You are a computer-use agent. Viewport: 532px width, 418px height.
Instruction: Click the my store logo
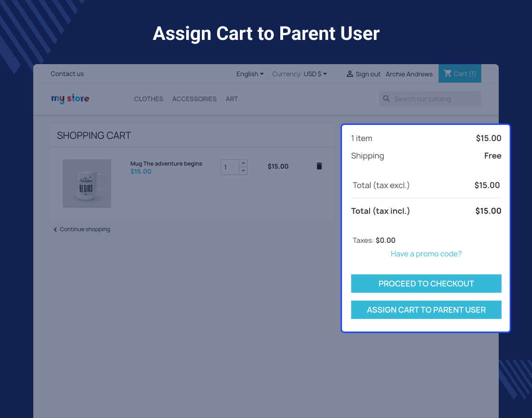coord(70,98)
